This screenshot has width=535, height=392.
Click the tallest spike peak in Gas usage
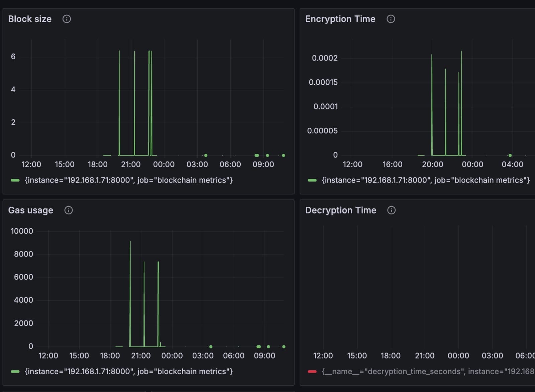point(130,241)
